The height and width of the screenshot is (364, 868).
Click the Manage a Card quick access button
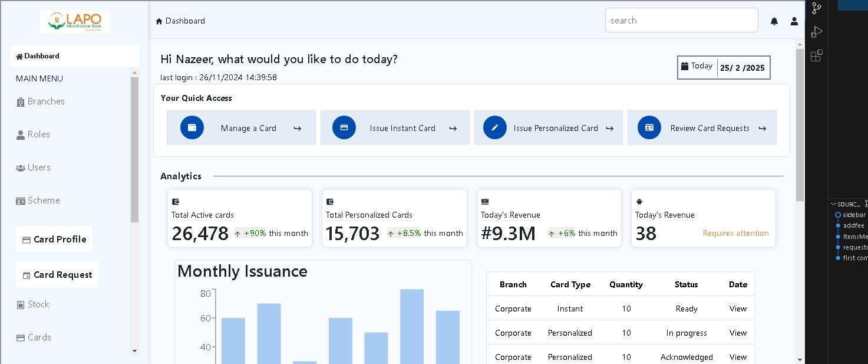[241, 127]
